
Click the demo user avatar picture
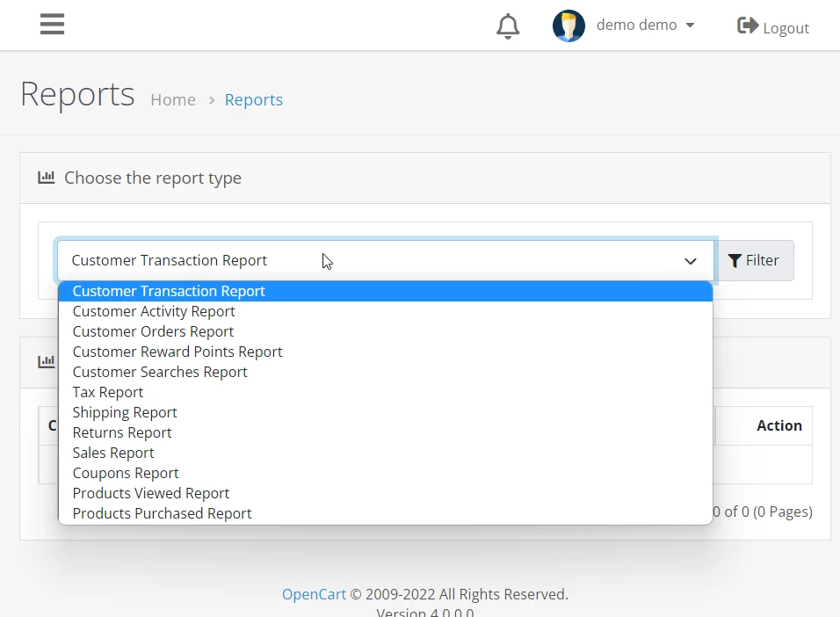pos(568,26)
